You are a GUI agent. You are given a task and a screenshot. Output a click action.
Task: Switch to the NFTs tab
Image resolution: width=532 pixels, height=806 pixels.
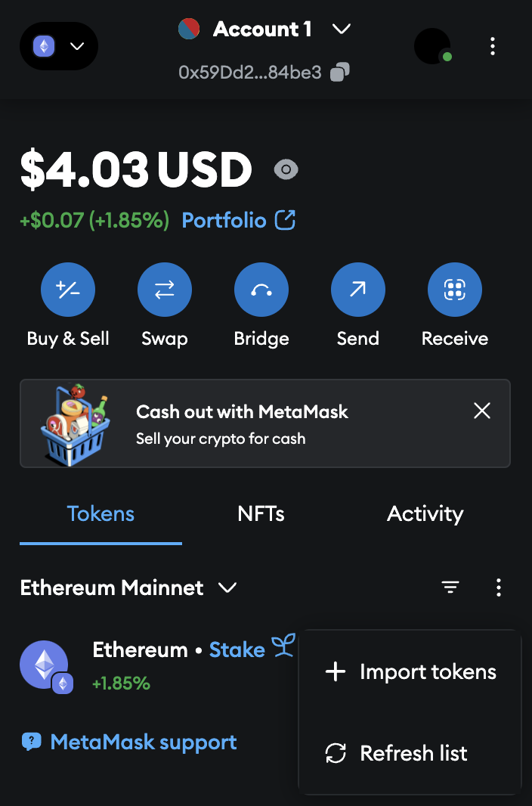(261, 513)
